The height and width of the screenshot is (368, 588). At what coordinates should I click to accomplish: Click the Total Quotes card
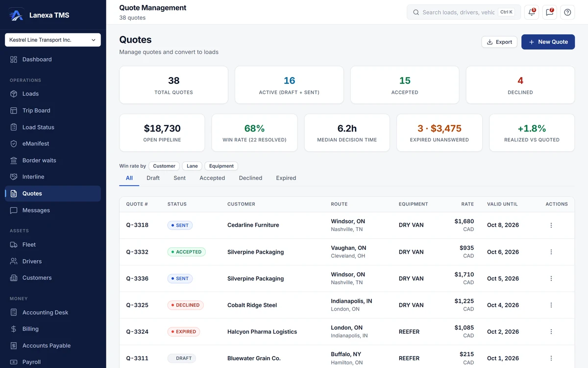pyautogui.click(x=174, y=85)
